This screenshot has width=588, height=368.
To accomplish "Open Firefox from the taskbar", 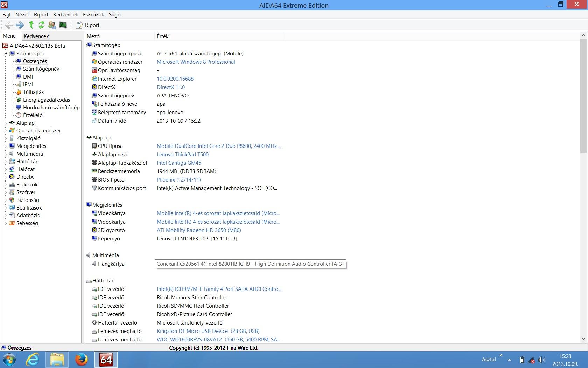I will tap(82, 360).
